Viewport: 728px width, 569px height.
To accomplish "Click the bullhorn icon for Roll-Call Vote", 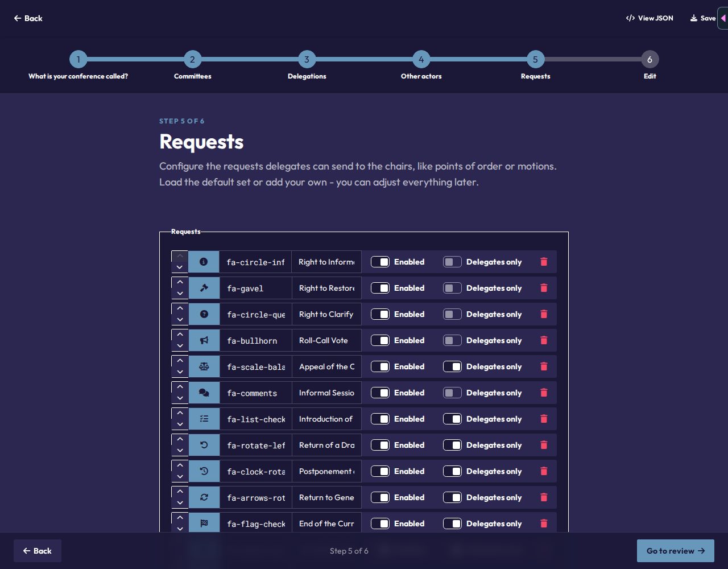I will click(x=204, y=340).
